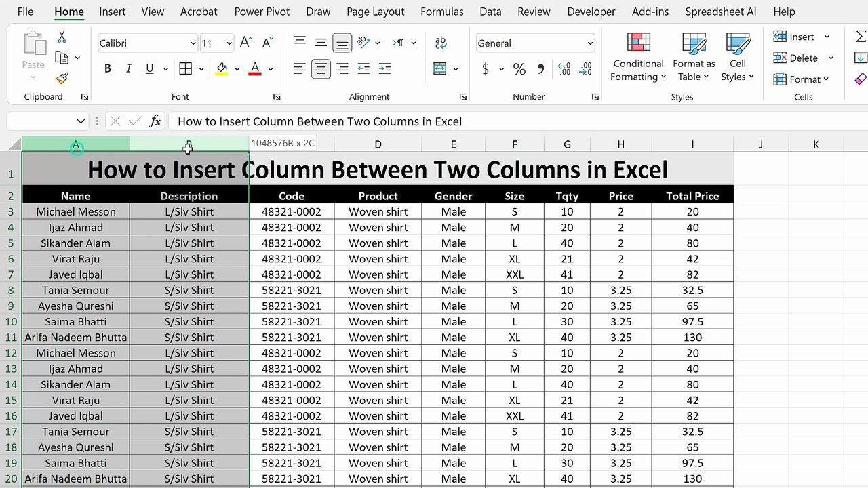Click the formula bar text
868x488 pixels.
(x=319, y=121)
